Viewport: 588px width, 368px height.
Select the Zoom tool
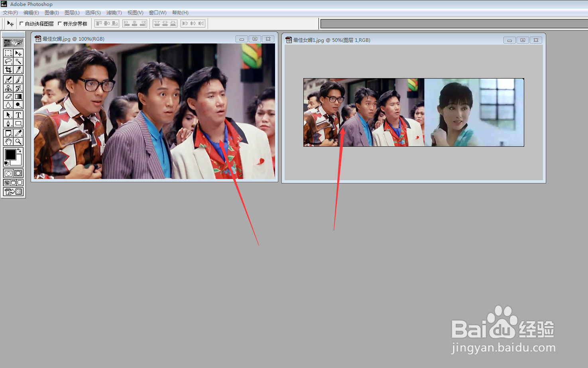pos(18,142)
